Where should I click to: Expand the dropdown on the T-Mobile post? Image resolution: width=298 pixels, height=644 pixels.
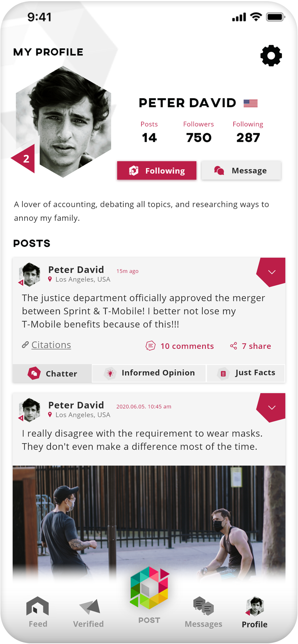click(272, 272)
